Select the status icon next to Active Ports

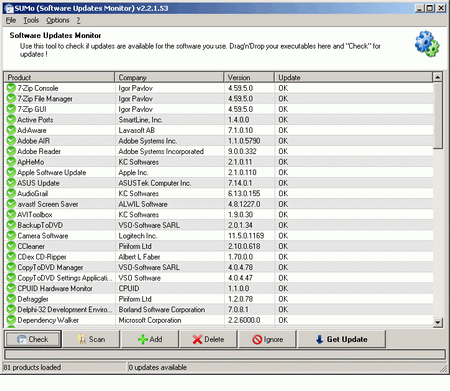click(x=11, y=119)
